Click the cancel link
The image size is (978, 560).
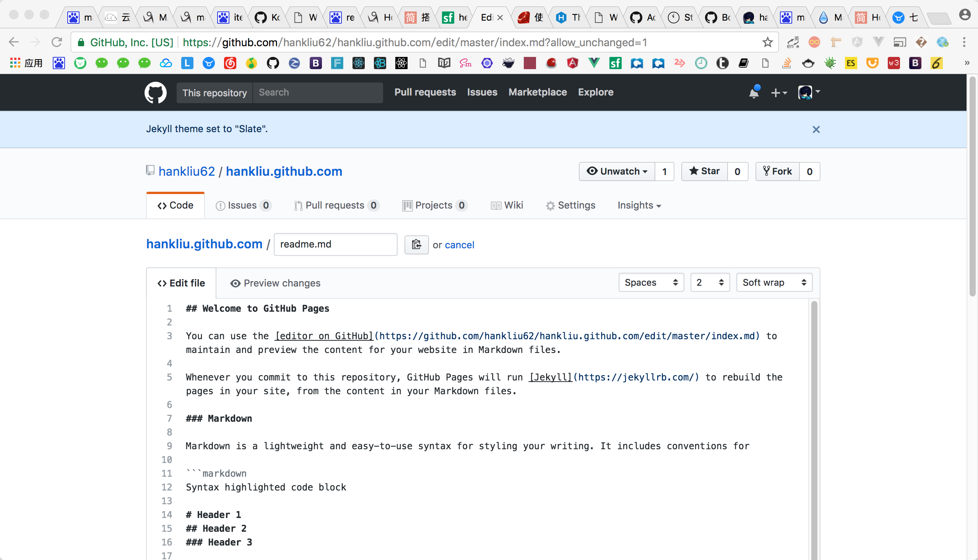(x=459, y=244)
